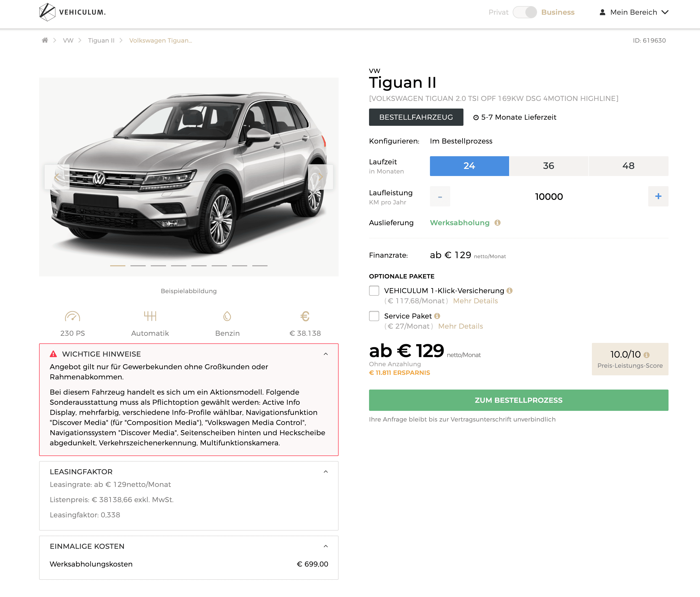
Task: Click the Vehiculum logo
Action: pyautogui.click(x=72, y=12)
